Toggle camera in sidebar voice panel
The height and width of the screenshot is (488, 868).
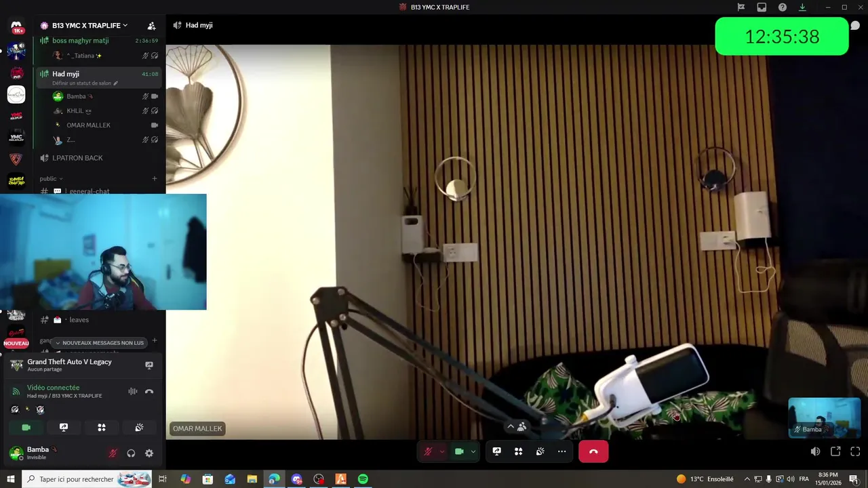coord(26,428)
